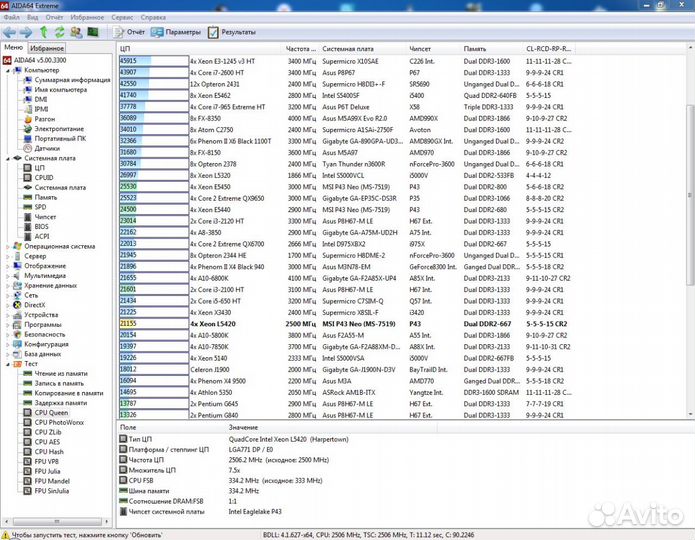This screenshot has height=540, width=695.
Task: Open Копирование в памяти test
Action: click(x=69, y=393)
